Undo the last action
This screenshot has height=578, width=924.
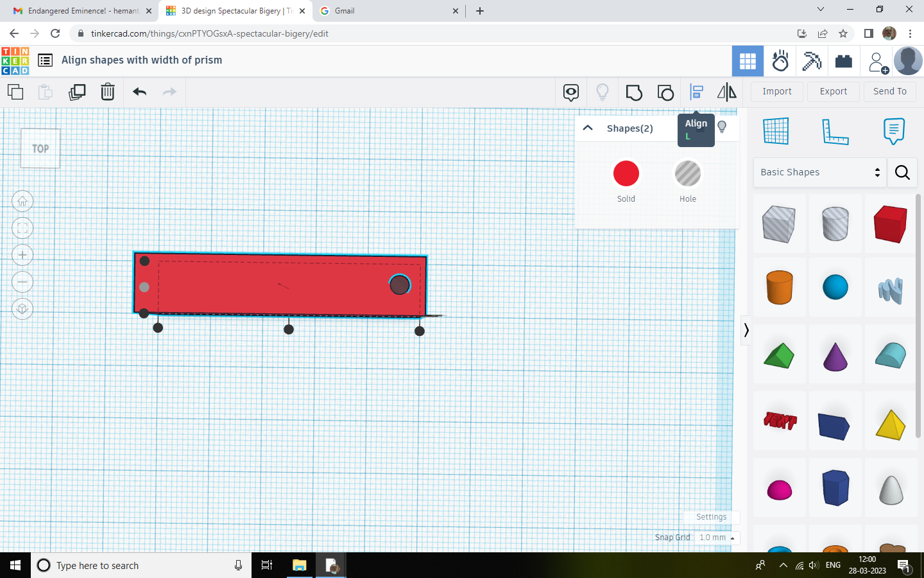(139, 92)
